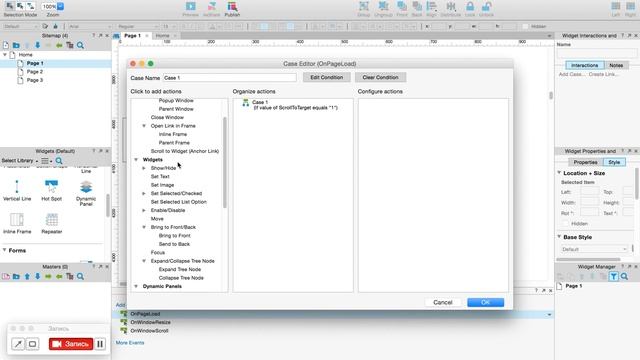Open the Home canvas tab

162,36
